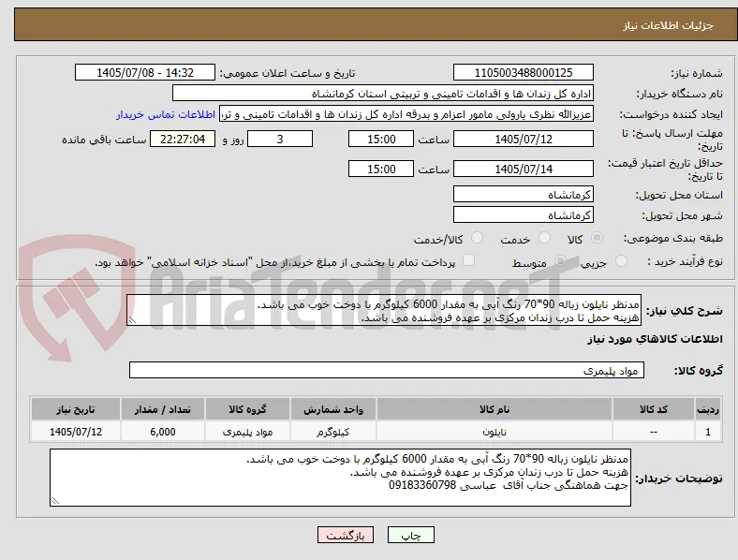Open the اطلاعات تماس خریدار link
This screenshot has height=560, width=738.
[x=166, y=114]
